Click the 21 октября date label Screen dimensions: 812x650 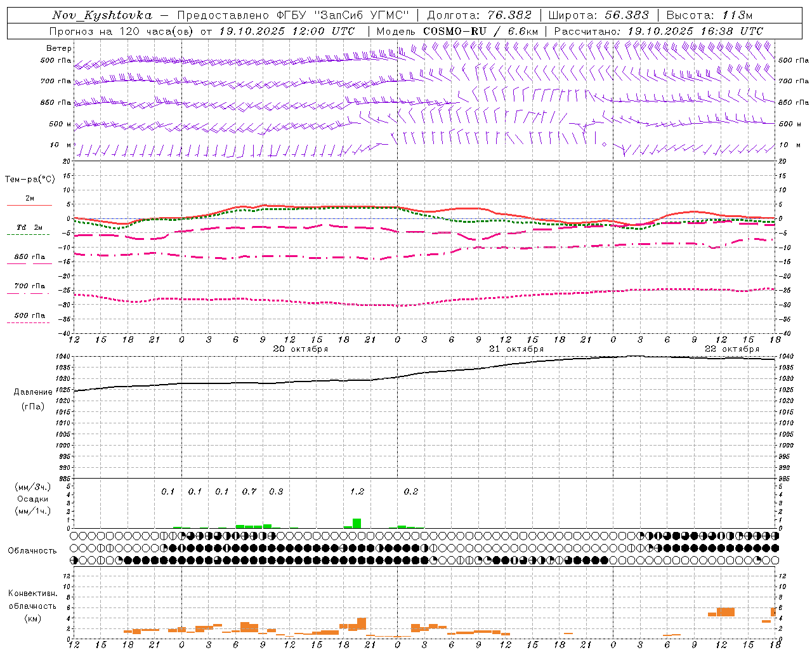click(516, 349)
